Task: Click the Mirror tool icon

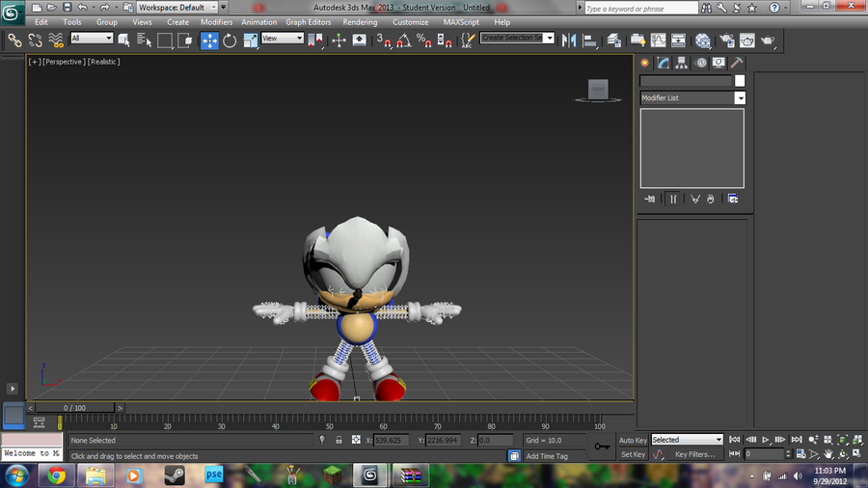Action: [568, 41]
